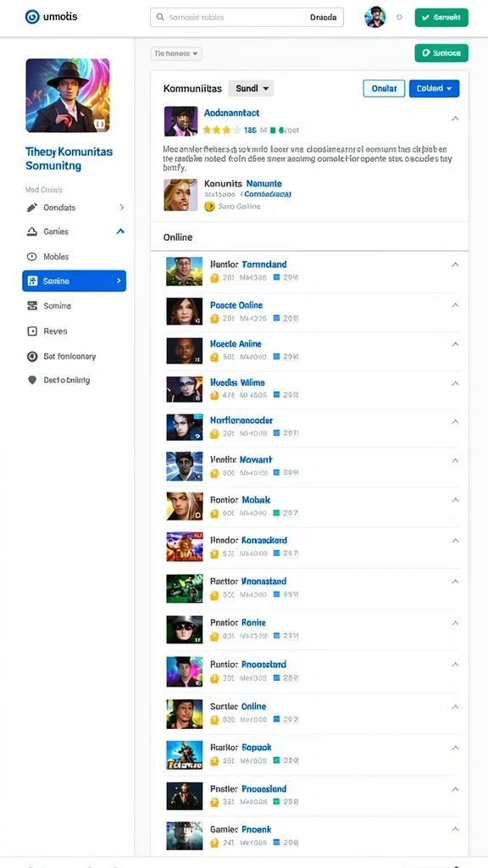Open the Movrant link
The height and width of the screenshot is (868, 488).
pos(256,459)
